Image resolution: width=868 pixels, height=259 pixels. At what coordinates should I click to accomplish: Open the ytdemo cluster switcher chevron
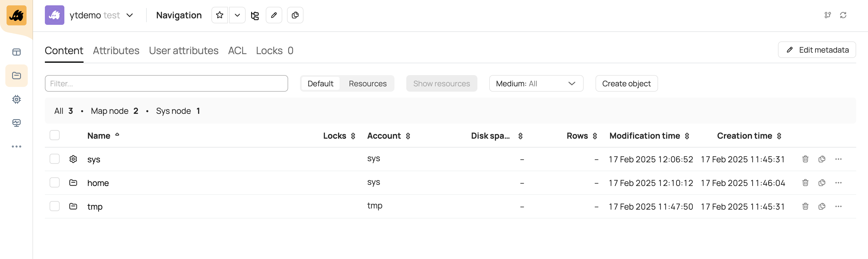point(130,15)
